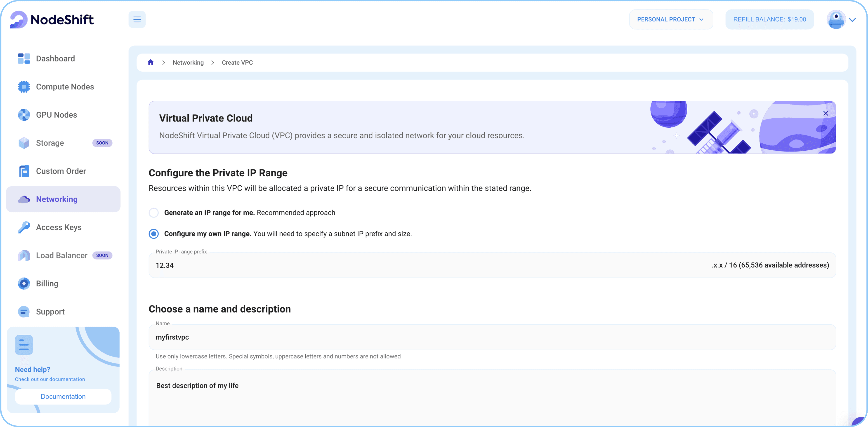Go to Compute Nodes page

click(63, 87)
